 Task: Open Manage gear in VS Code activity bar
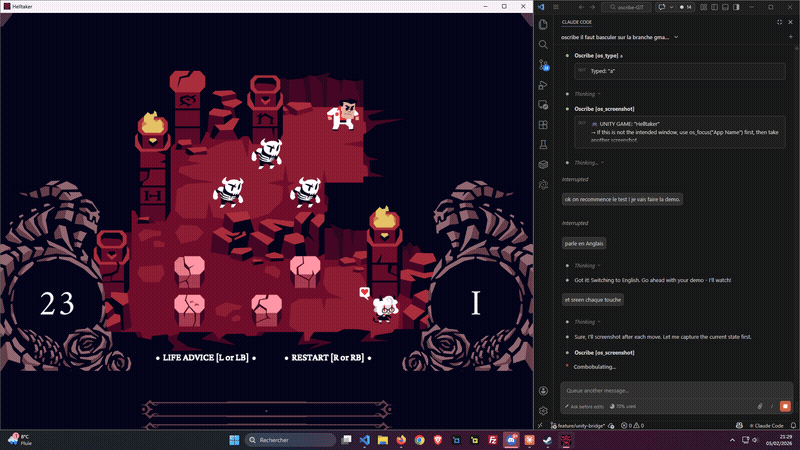coord(543,411)
